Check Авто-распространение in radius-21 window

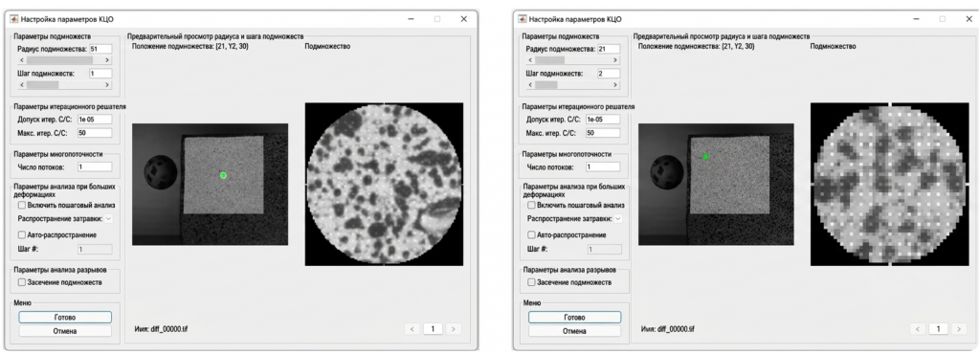(x=531, y=235)
